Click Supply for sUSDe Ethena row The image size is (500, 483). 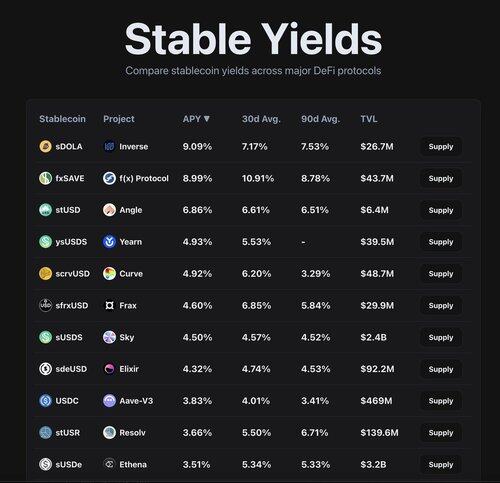pyautogui.click(x=441, y=464)
